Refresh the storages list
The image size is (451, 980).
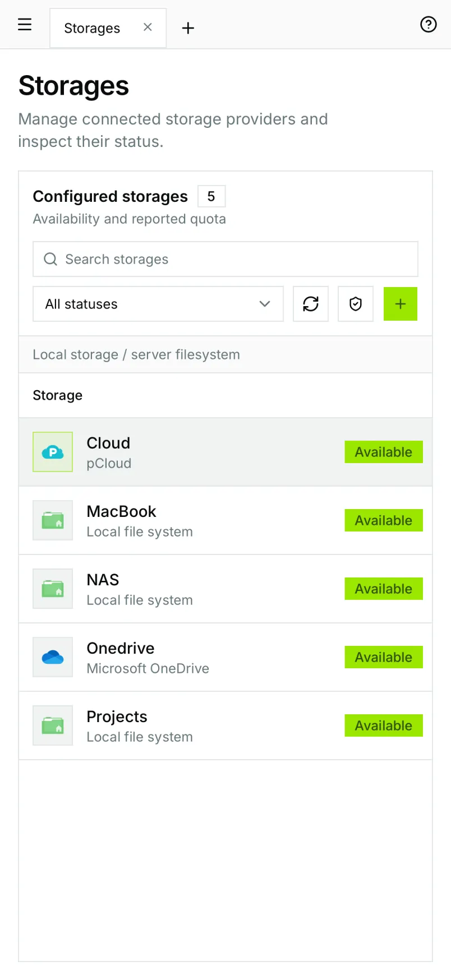coord(311,304)
